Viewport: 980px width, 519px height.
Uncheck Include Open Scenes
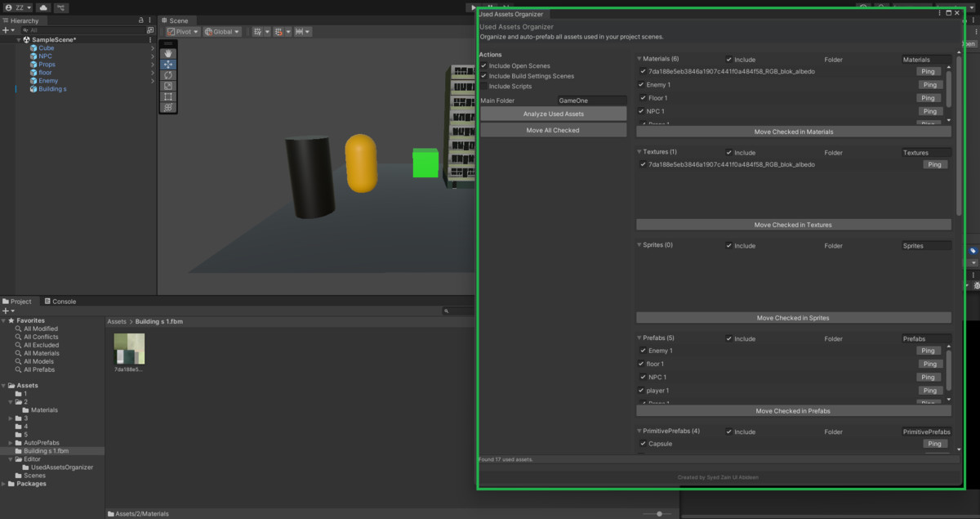tap(483, 65)
